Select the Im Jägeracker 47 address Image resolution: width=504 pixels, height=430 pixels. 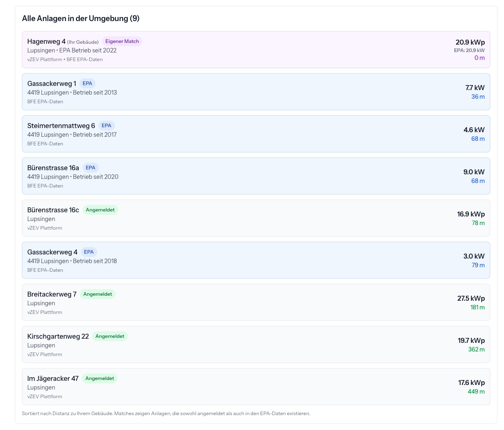tap(53, 378)
